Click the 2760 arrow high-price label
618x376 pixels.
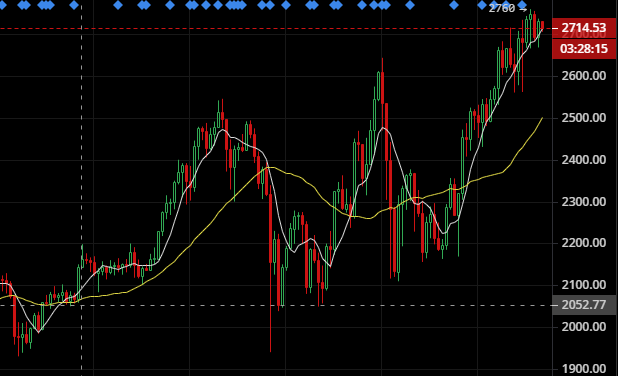[x=508, y=8]
